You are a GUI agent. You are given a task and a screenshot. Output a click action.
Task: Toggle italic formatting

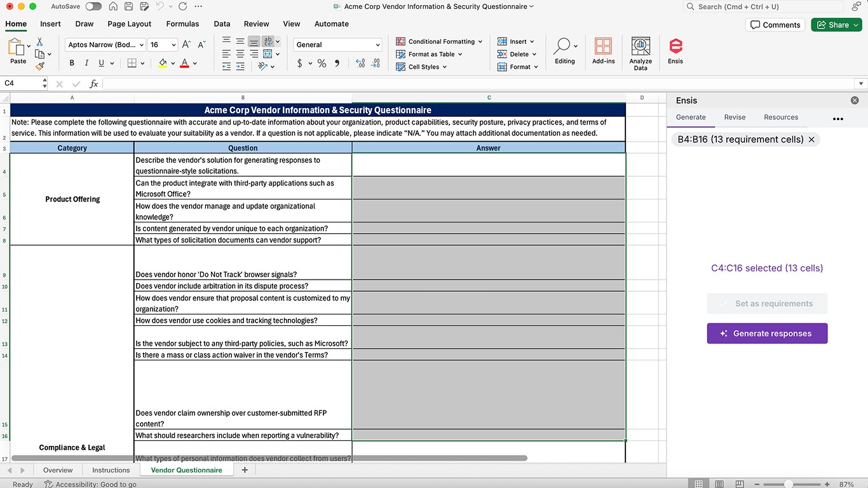[x=86, y=63]
